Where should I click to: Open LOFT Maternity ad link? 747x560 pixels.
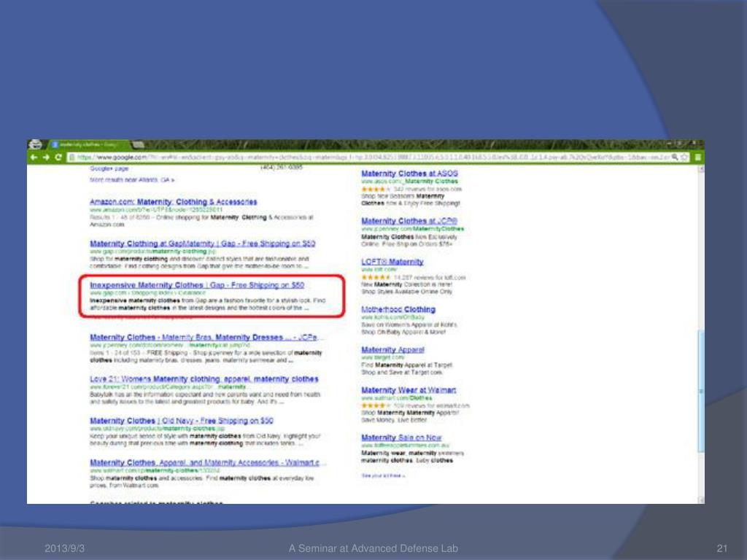click(x=392, y=262)
